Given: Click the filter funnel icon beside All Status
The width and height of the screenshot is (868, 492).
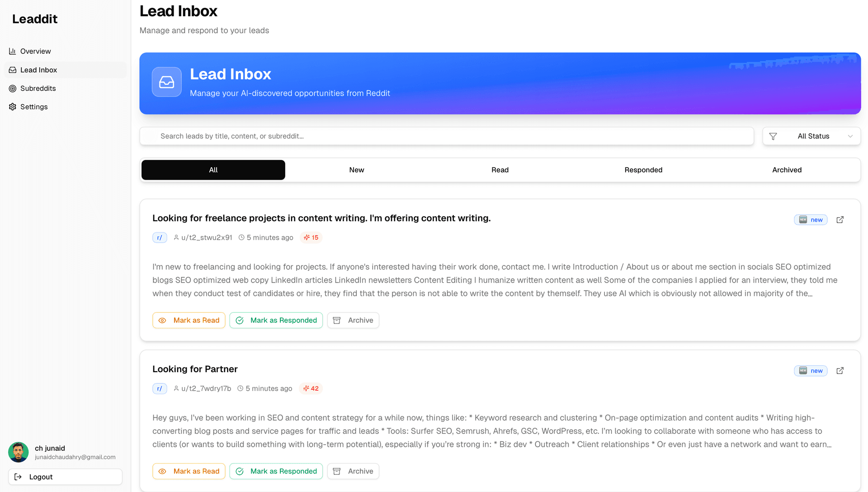Looking at the screenshot, I should coord(774,136).
